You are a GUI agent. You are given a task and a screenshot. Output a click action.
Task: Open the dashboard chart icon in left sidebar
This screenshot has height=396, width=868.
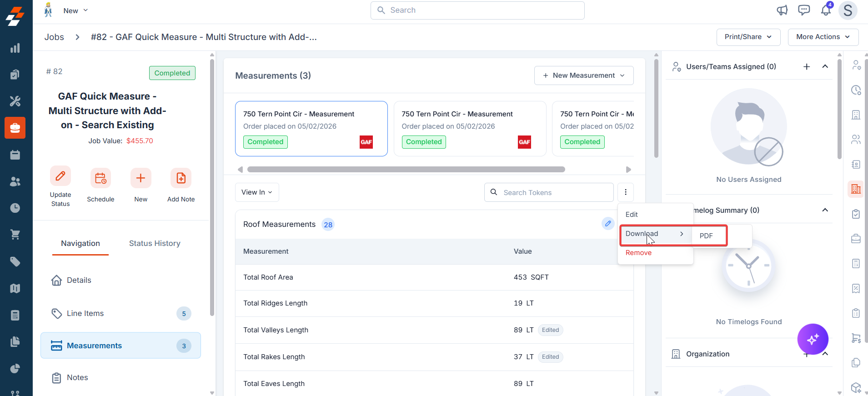point(15,48)
